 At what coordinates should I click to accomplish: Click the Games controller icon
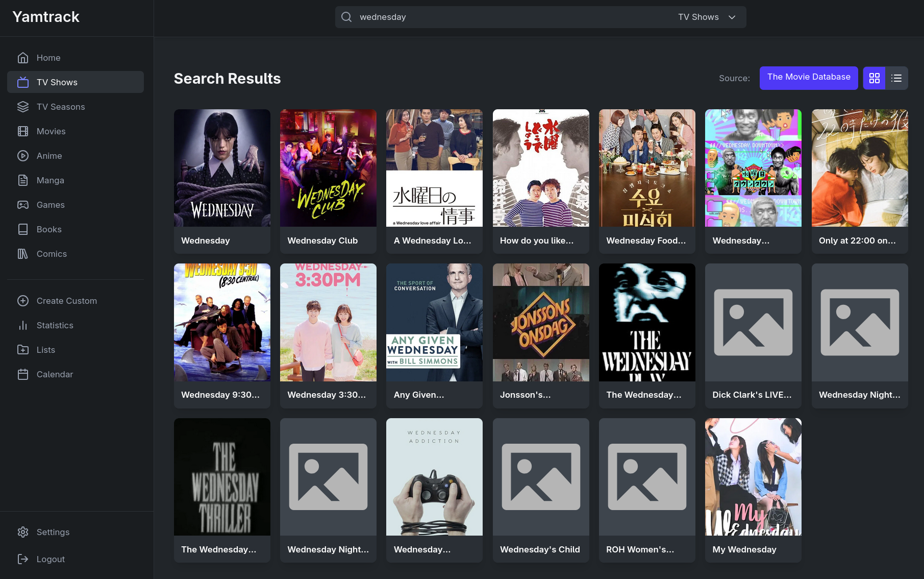pyautogui.click(x=23, y=205)
